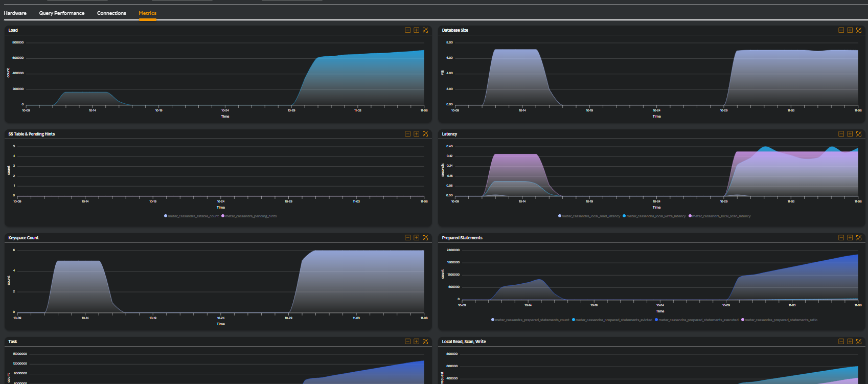The image size is (868, 384).
Task: Click the plus icon on Keyspace Count panel
Action: (417, 238)
